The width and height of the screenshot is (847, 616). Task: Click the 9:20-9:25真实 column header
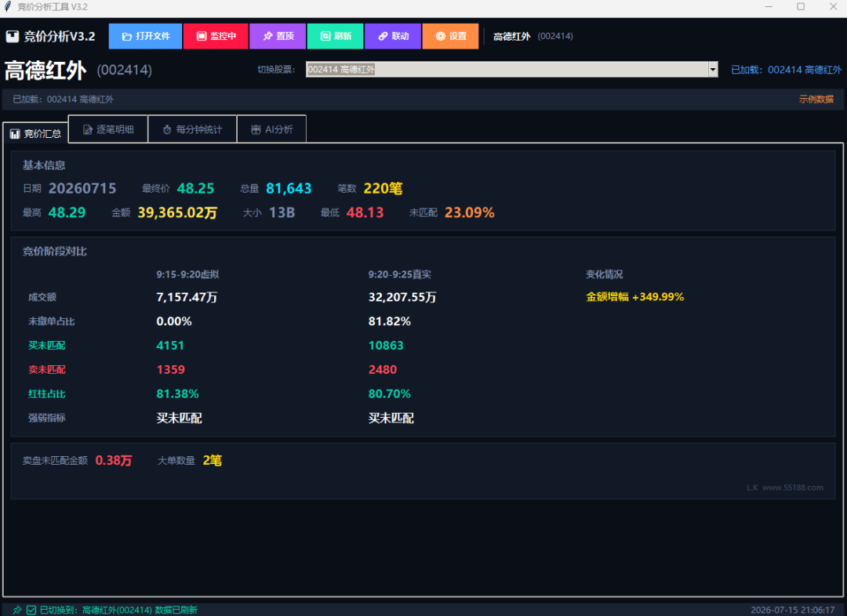pos(400,274)
